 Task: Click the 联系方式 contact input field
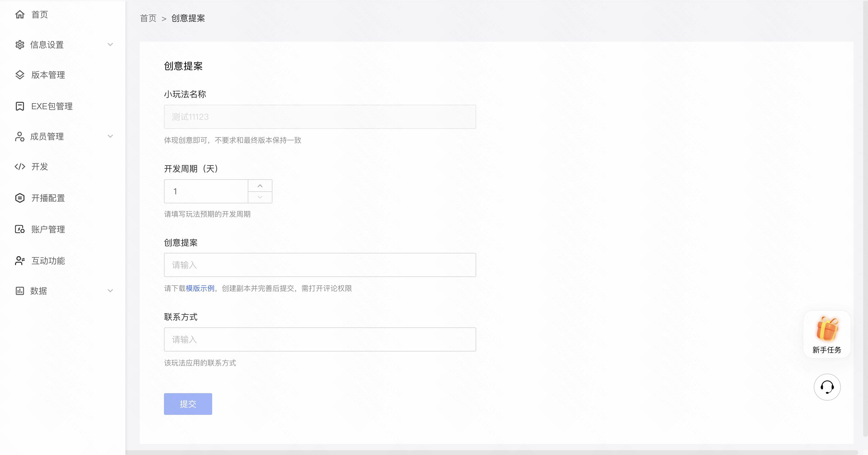[x=319, y=339]
